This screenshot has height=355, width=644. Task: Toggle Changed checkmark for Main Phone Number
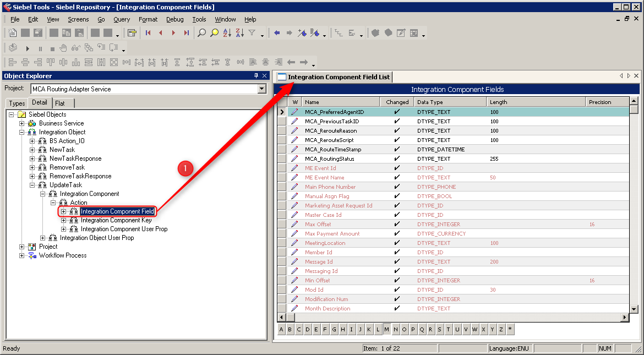[397, 187]
